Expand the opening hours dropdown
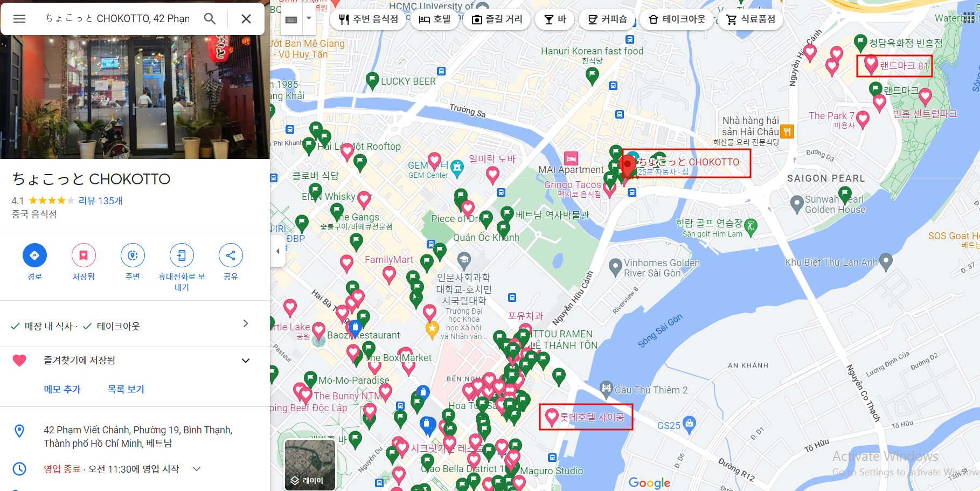Image resolution: width=980 pixels, height=491 pixels. tap(197, 469)
